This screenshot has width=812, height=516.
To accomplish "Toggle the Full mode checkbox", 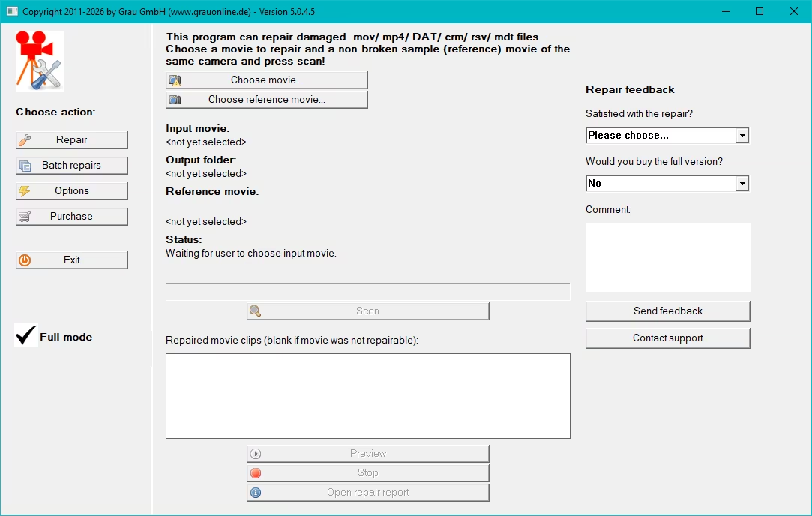I will click(26, 335).
